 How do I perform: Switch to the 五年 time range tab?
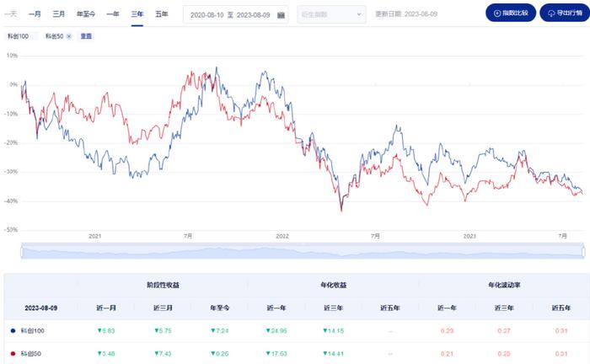(x=162, y=14)
